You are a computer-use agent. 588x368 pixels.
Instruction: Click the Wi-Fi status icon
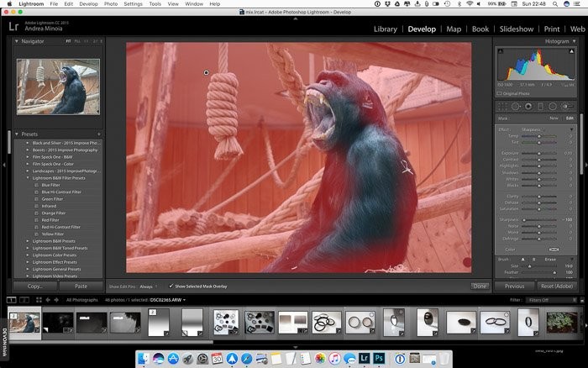[x=470, y=3]
